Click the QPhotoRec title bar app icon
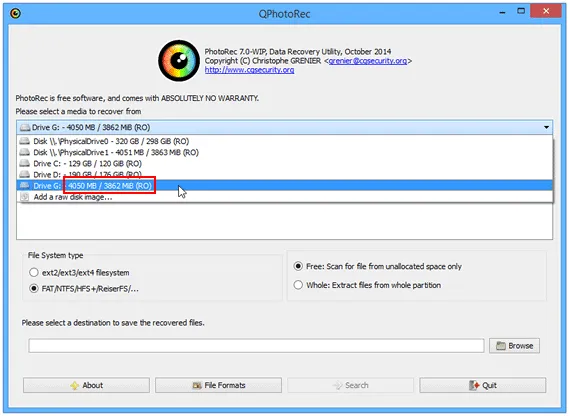 [15, 13]
